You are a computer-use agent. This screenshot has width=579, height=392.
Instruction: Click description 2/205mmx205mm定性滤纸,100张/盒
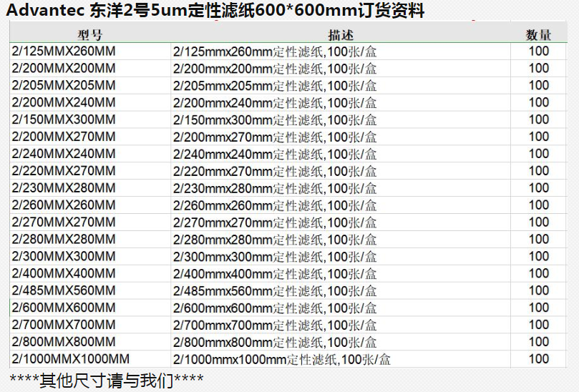(275, 86)
